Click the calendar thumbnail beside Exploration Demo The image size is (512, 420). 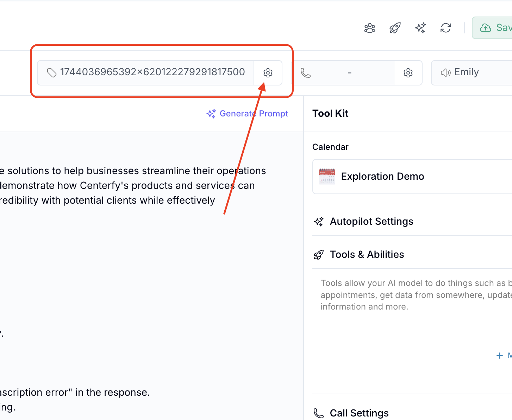pyautogui.click(x=327, y=177)
